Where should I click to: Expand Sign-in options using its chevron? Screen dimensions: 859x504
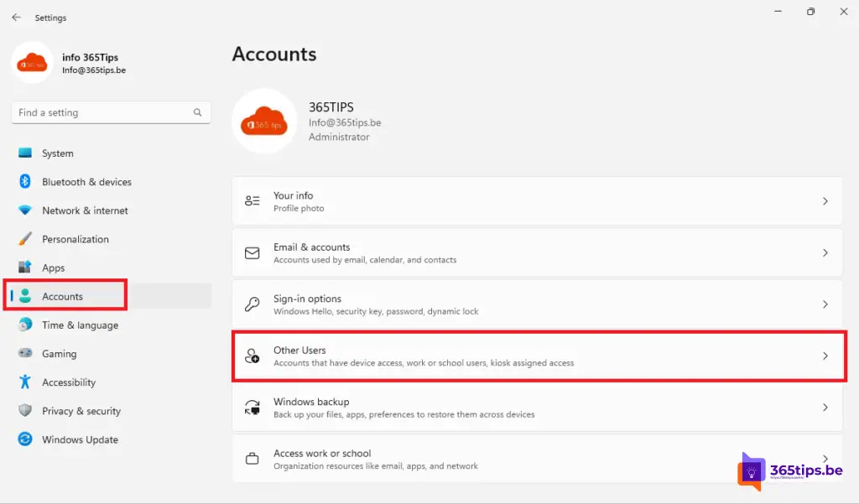[x=825, y=304]
